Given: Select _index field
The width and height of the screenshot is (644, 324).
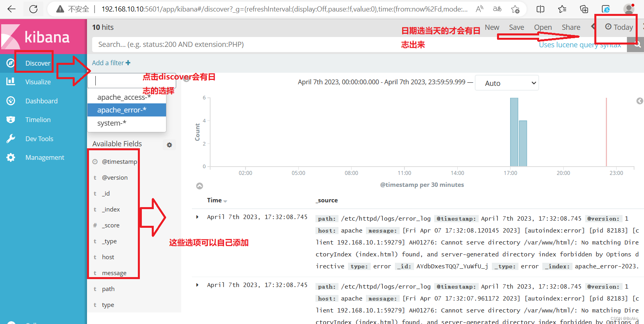Looking at the screenshot, I should (x=111, y=210).
